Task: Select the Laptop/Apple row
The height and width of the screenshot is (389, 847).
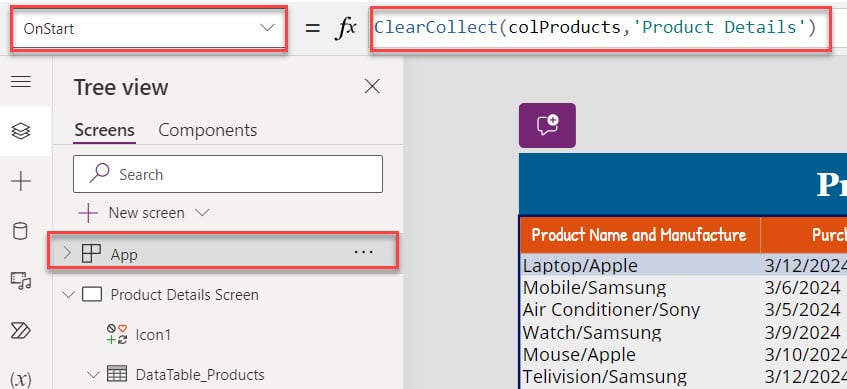Action: [x=580, y=266]
